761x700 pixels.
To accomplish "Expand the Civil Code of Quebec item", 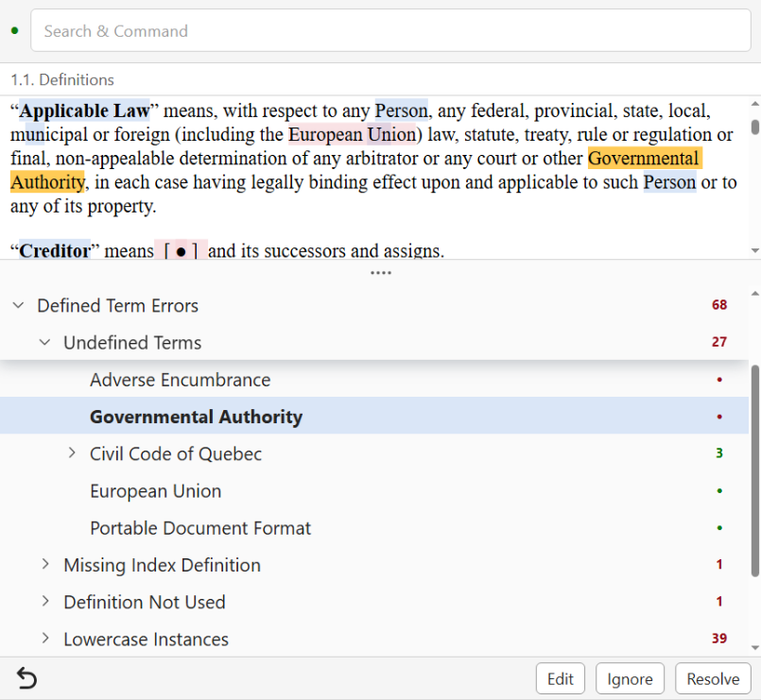I will click(72, 453).
